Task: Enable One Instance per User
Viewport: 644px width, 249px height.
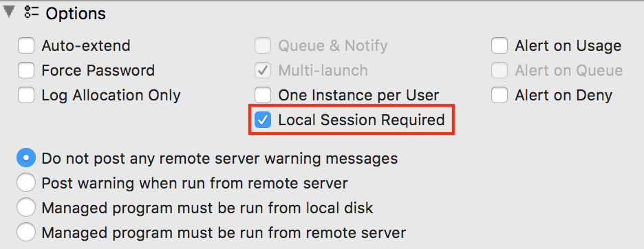Action: click(x=263, y=96)
